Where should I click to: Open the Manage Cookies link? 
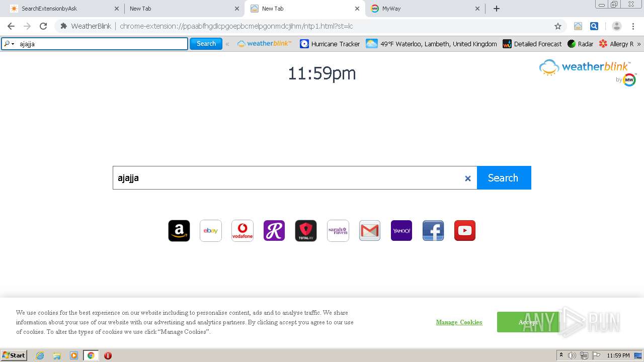[459, 322]
